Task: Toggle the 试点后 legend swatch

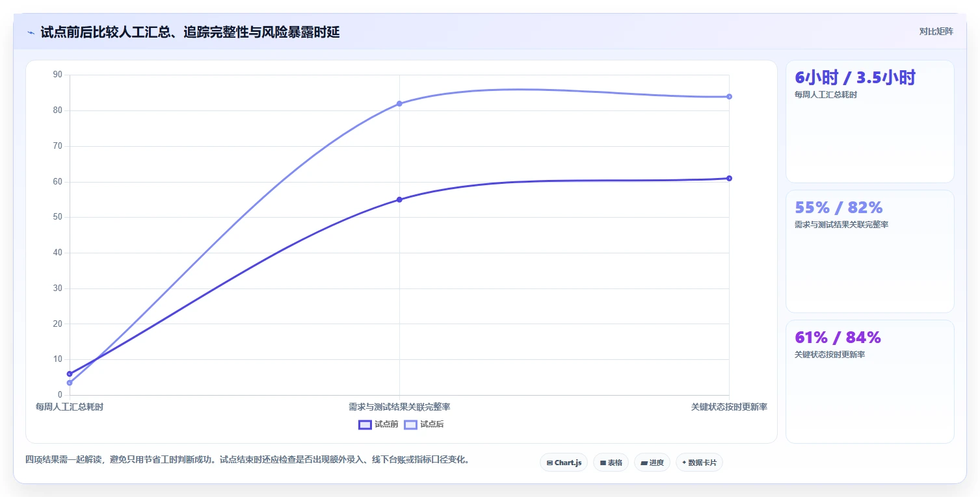Action: pyautogui.click(x=410, y=425)
